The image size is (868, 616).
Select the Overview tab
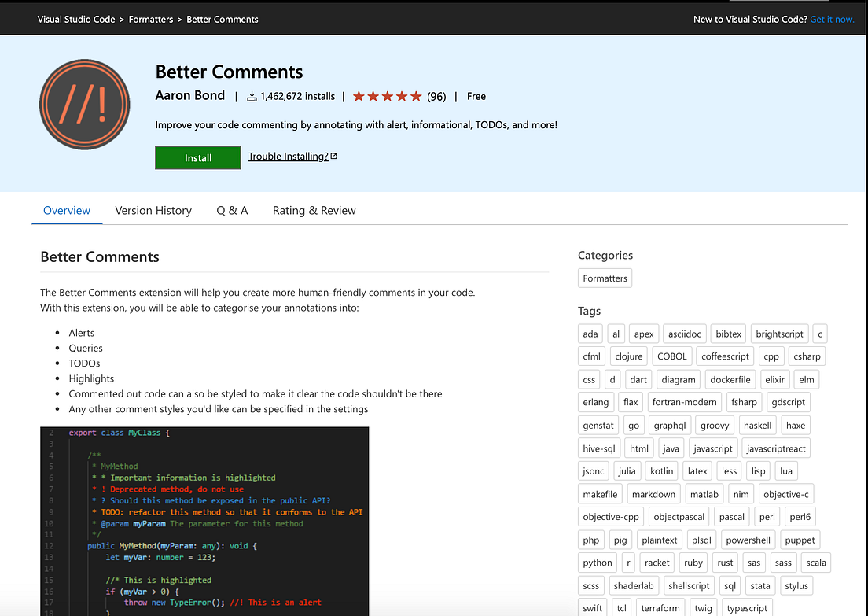tap(66, 210)
